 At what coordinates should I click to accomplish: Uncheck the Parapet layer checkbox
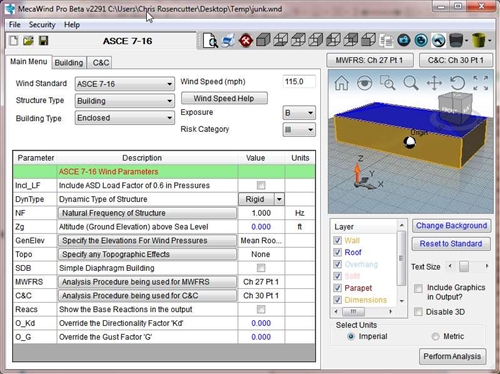[x=338, y=288]
